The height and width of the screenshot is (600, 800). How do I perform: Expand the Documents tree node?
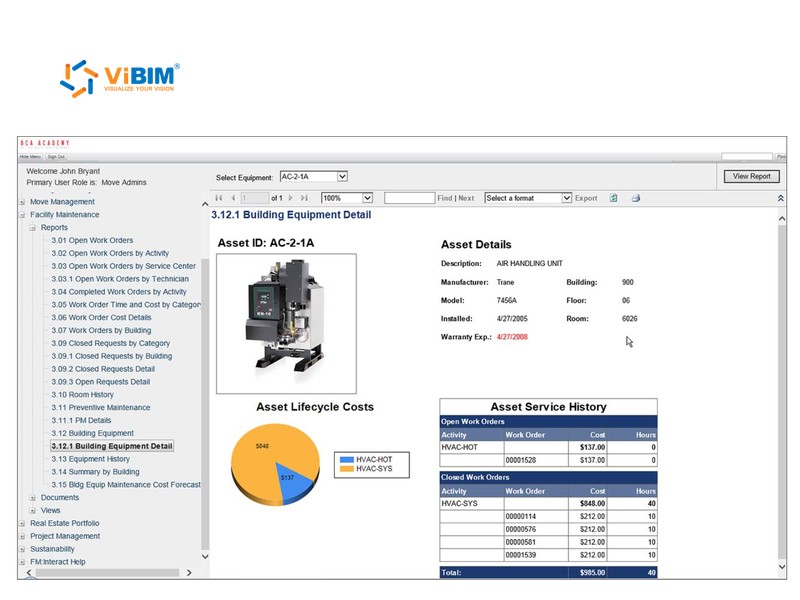click(32, 497)
